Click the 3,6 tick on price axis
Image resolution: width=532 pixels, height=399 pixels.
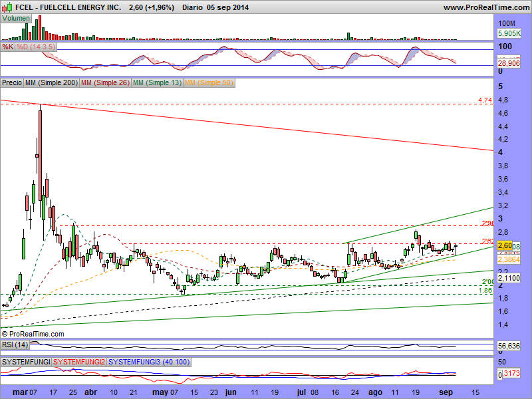tap(503, 179)
